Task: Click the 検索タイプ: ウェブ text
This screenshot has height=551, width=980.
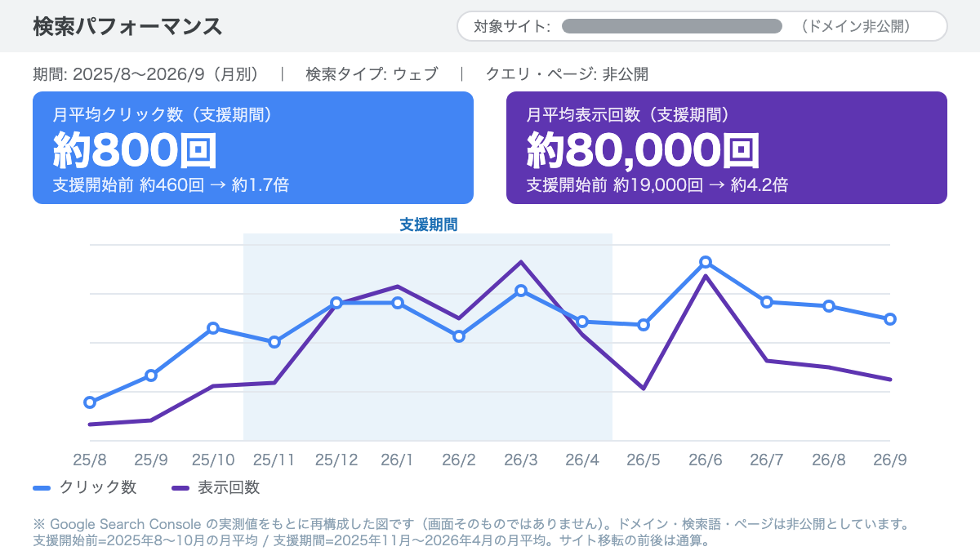Action: pos(372,74)
